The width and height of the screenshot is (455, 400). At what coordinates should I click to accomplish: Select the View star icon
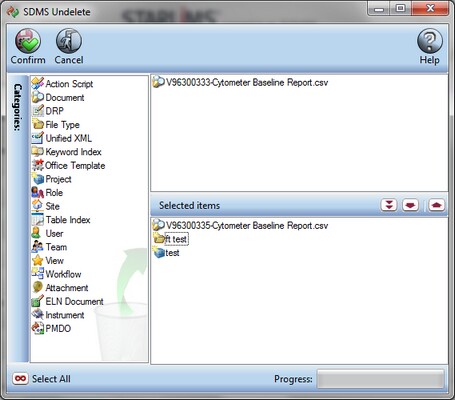(x=38, y=260)
